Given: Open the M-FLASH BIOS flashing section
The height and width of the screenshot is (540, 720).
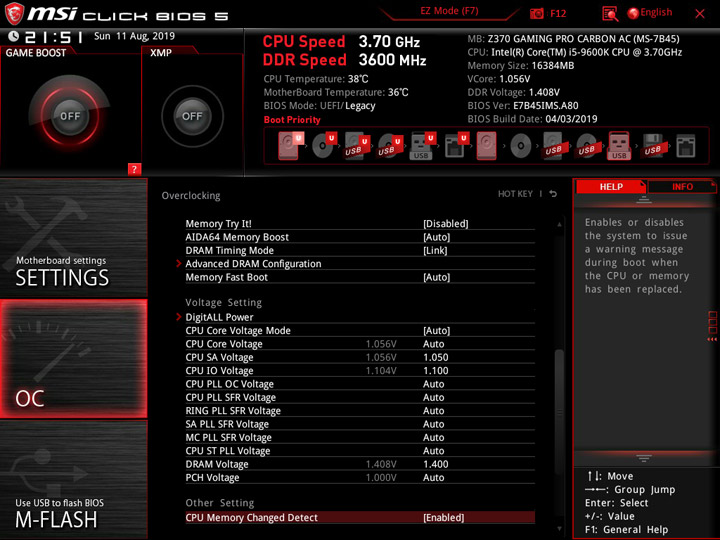Looking at the screenshot, I should coord(73,480).
